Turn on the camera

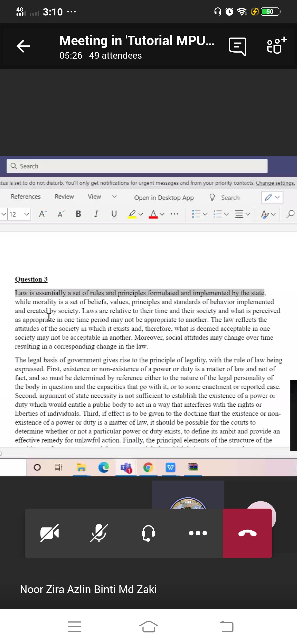click(x=50, y=533)
